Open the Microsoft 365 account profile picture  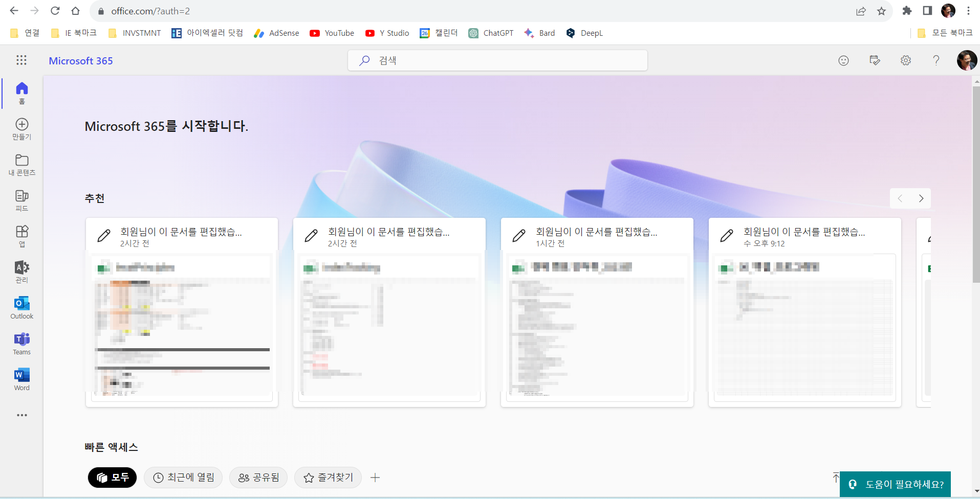point(967,60)
